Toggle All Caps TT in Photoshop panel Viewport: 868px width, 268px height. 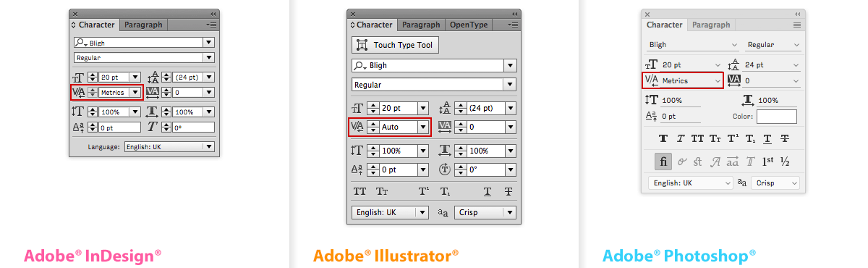698,138
